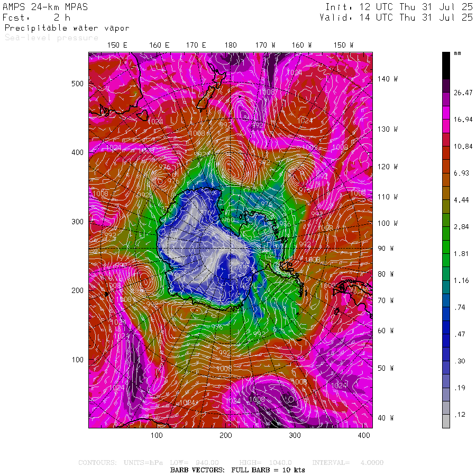476x476 pixels.
Task: Click the "CONTOURS: UNITS=hPa" footer text
Action: [x=121, y=463]
